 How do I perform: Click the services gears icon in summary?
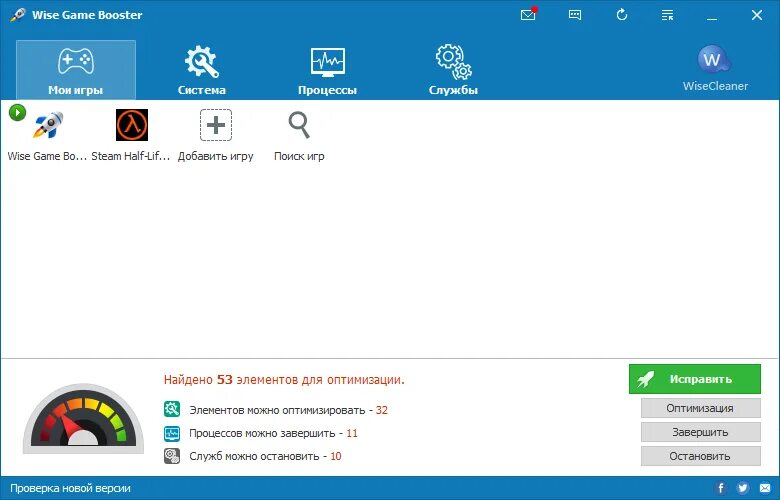172,456
